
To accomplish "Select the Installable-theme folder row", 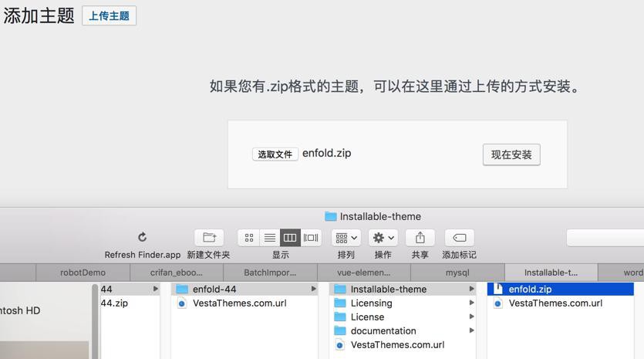I will point(403,289).
